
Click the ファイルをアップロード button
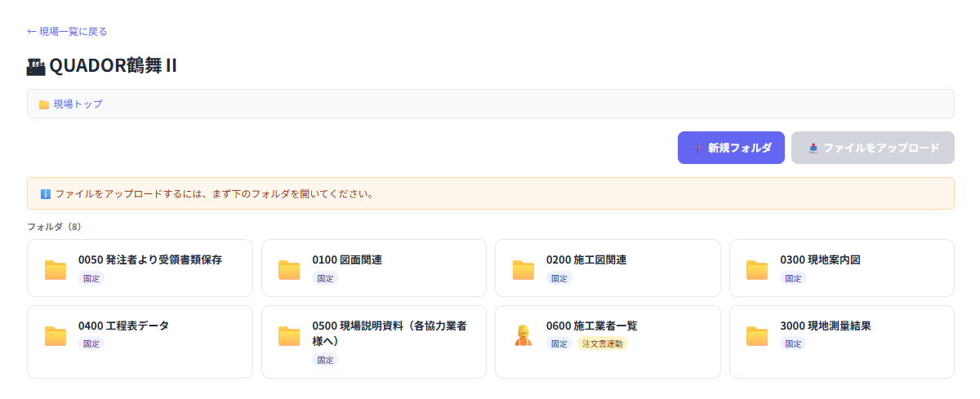click(872, 148)
